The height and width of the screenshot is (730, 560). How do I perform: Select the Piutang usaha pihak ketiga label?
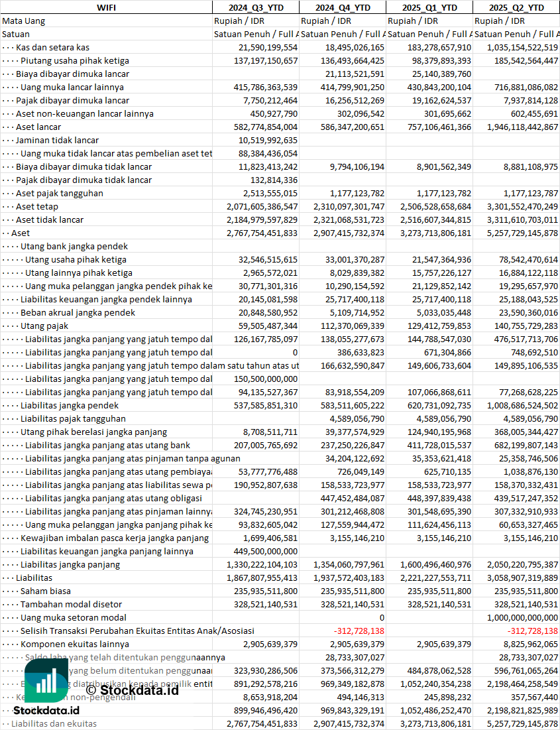pyautogui.click(x=75, y=60)
